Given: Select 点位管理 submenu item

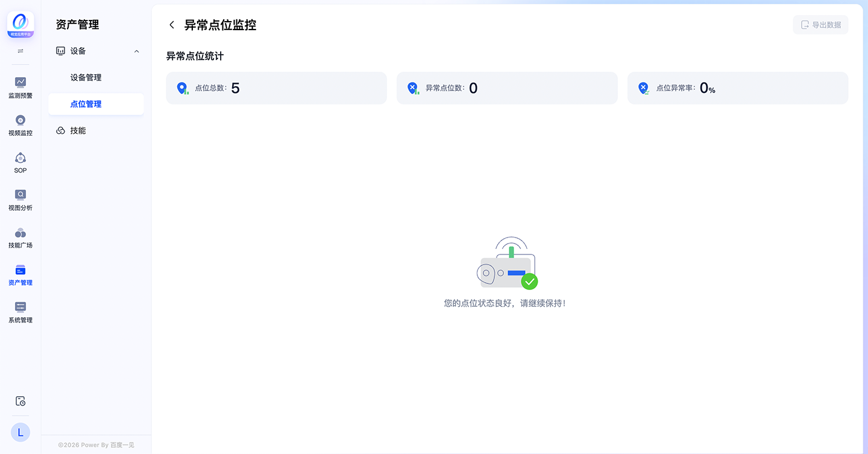Looking at the screenshot, I should [x=96, y=104].
